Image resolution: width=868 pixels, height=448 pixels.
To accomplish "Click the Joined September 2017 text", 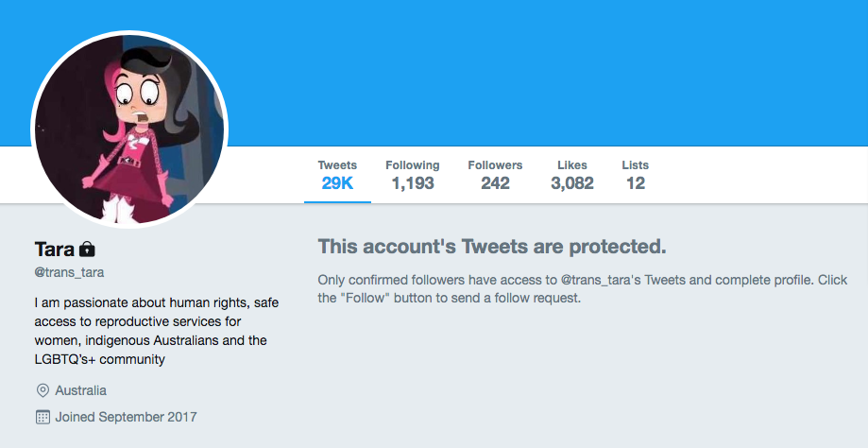I will pos(127,417).
